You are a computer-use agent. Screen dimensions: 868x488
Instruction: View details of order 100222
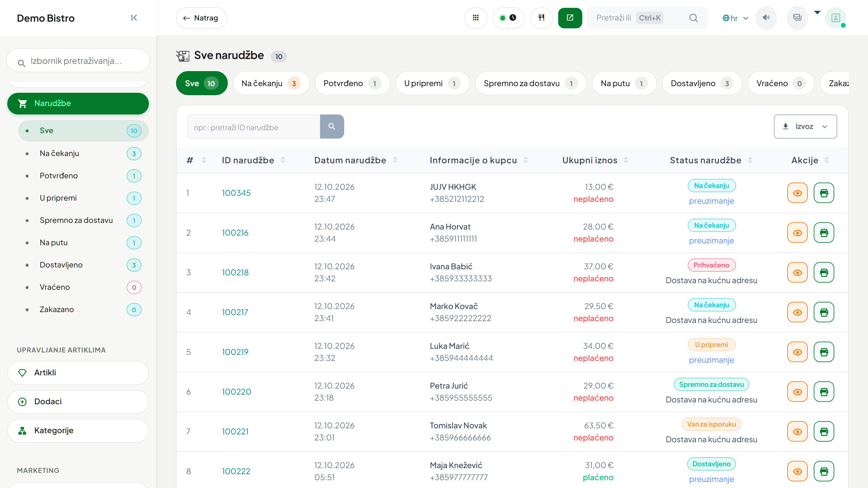click(797, 471)
